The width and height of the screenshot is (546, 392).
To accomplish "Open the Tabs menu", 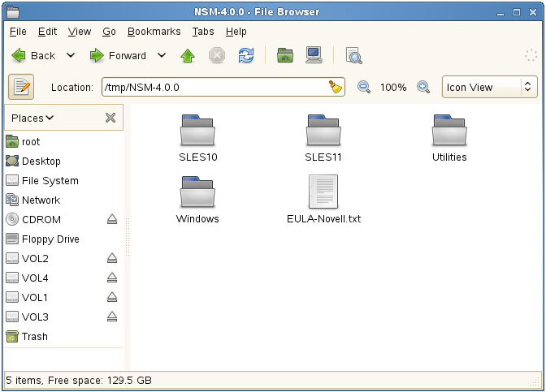I will pos(203,32).
